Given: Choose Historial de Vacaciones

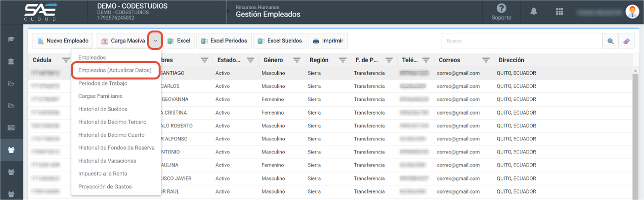Looking at the screenshot, I should [115, 161].
